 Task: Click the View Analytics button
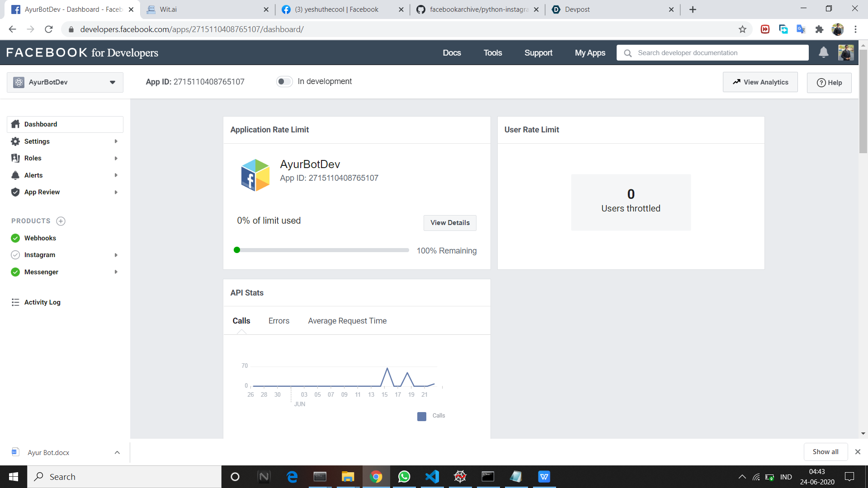point(760,82)
